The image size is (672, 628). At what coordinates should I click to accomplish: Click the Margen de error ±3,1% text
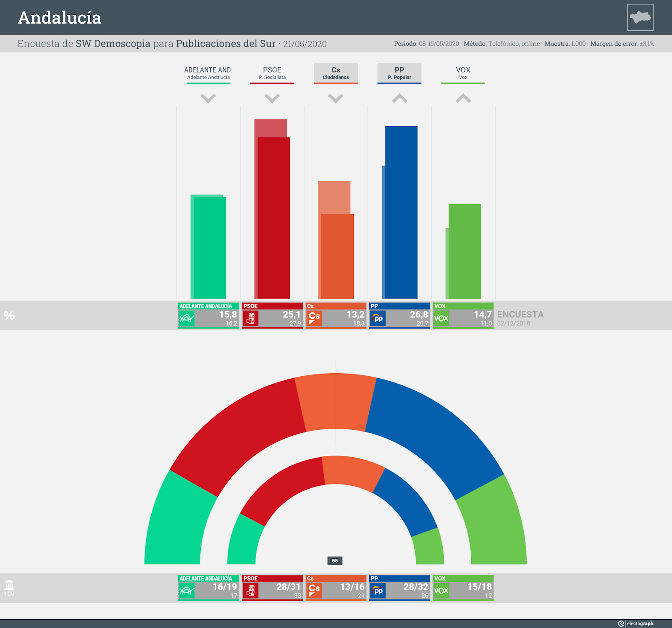click(x=622, y=44)
